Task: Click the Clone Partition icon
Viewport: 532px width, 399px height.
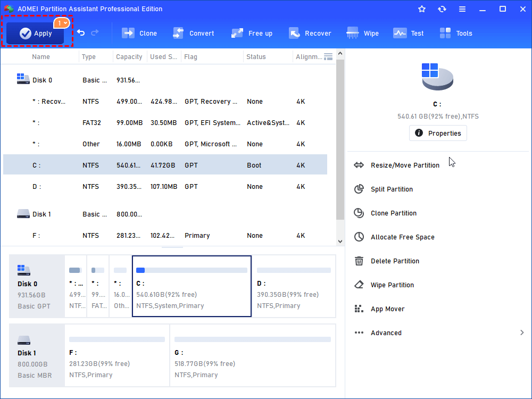Action: click(359, 213)
